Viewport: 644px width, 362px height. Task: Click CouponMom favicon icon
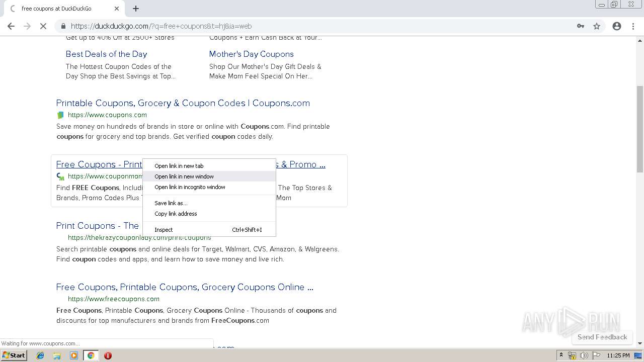point(60,176)
